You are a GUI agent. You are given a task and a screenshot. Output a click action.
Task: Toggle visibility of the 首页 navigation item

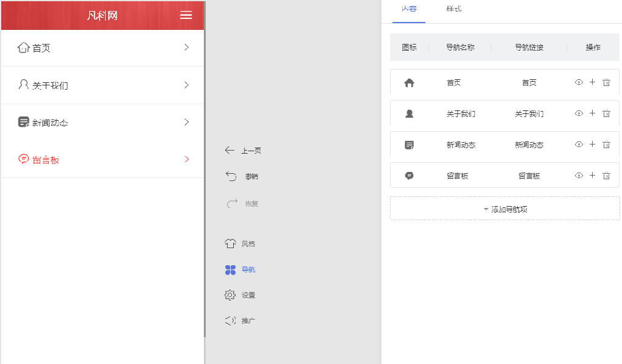(x=578, y=82)
